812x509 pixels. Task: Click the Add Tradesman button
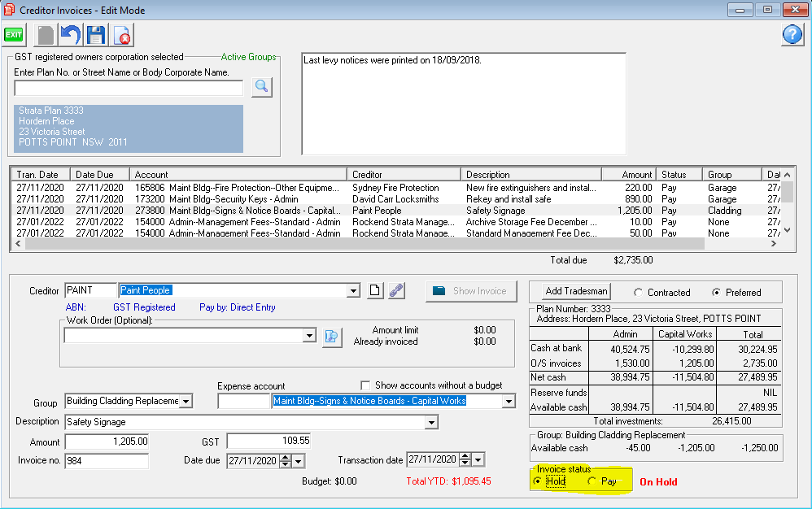pos(576,291)
